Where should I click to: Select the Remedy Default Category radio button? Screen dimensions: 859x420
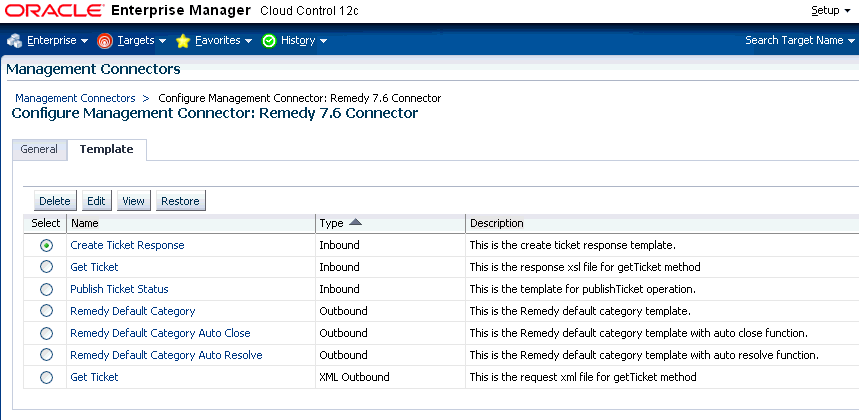click(47, 311)
